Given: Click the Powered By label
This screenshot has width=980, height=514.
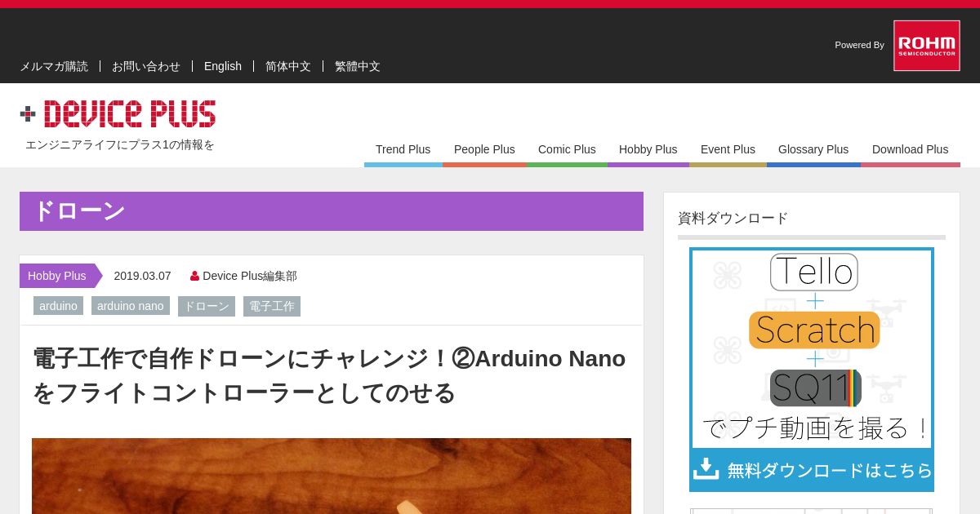Looking at the screenshot, I should pos(859,45).
